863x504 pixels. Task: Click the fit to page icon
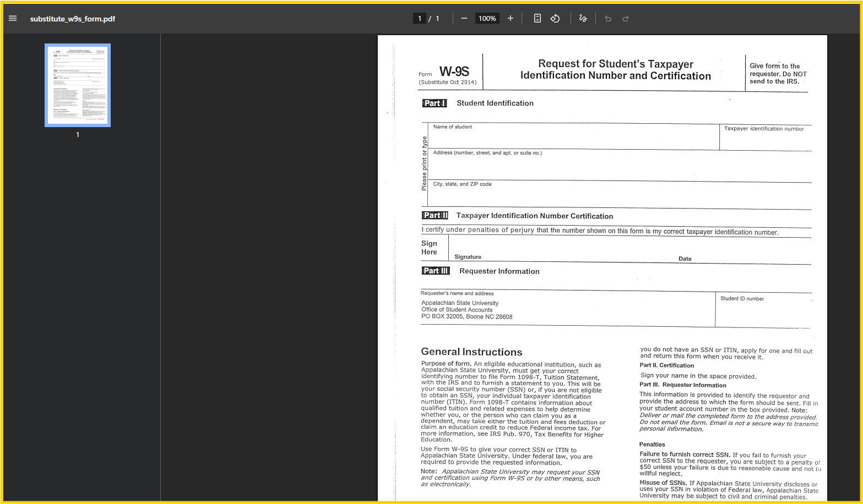pos(538,18)
